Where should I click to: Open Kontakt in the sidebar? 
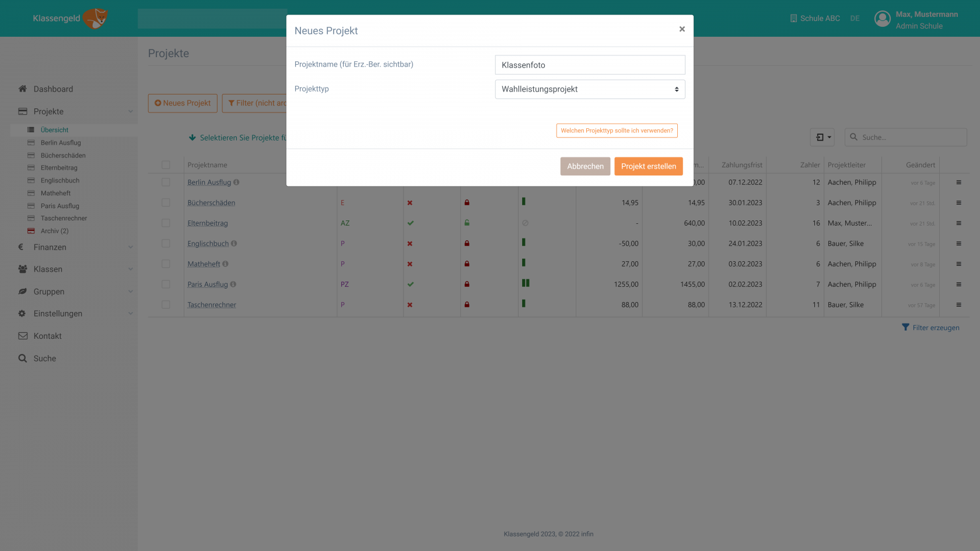pyautogui.click(x=47, y=336)
